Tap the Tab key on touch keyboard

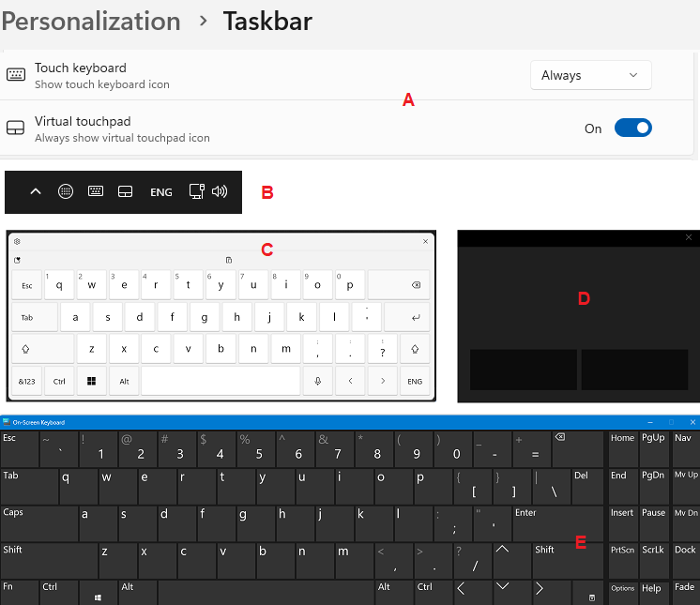pyautogui.click(x=35, y=317)
